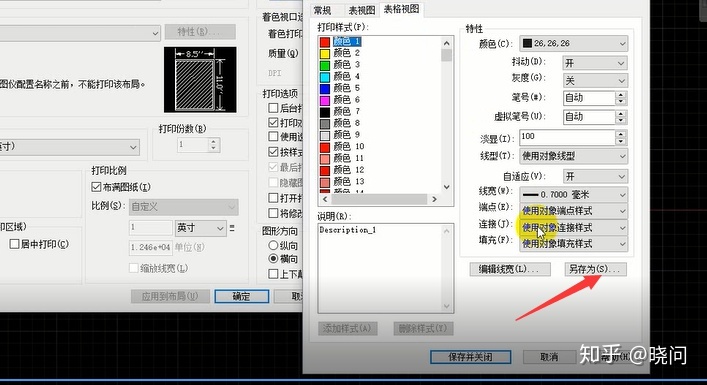Open the 端点(E) style dropdown
The image size is (707, 385).
574,211
